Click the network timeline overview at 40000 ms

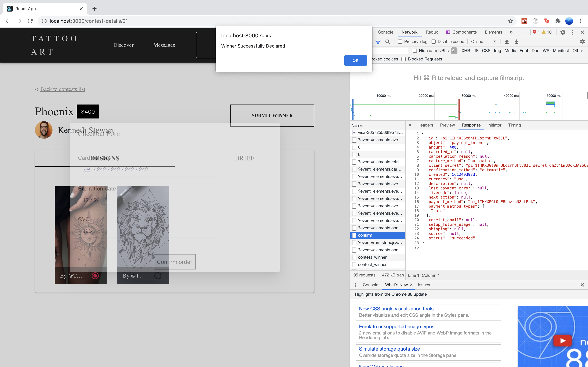[511, 96]
